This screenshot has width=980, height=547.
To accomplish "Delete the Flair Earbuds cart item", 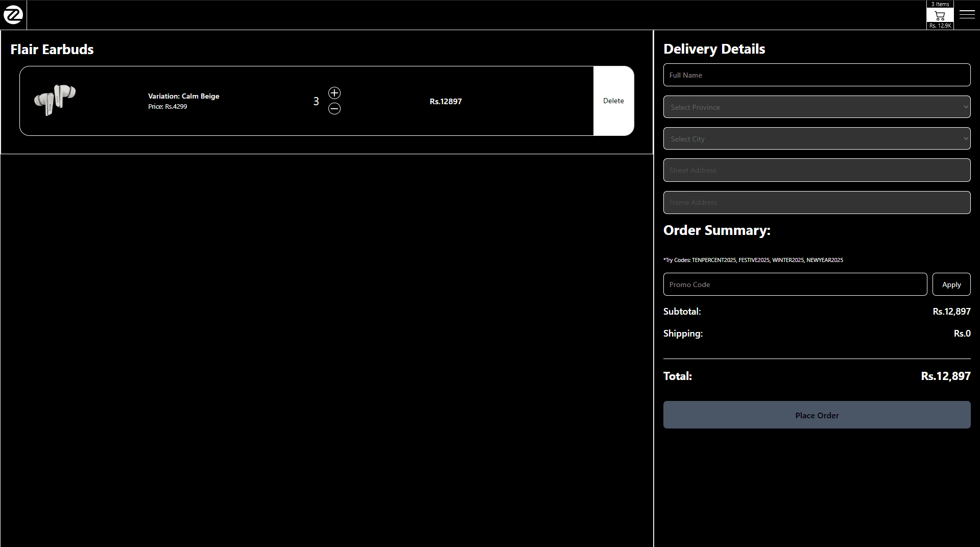I will [x=613, y=101].
